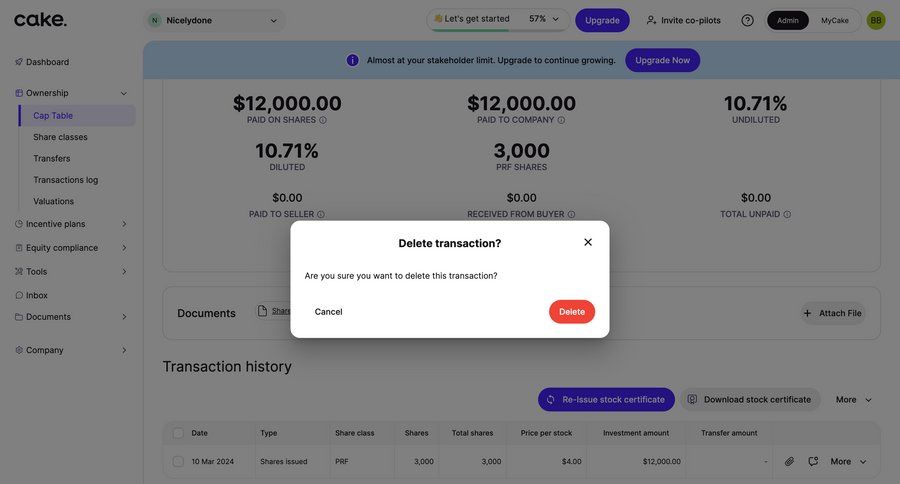The image size is (900, 484).
Task: Check the select-all header checkbox
Action: pyautogui.click(x=178, y=433)
